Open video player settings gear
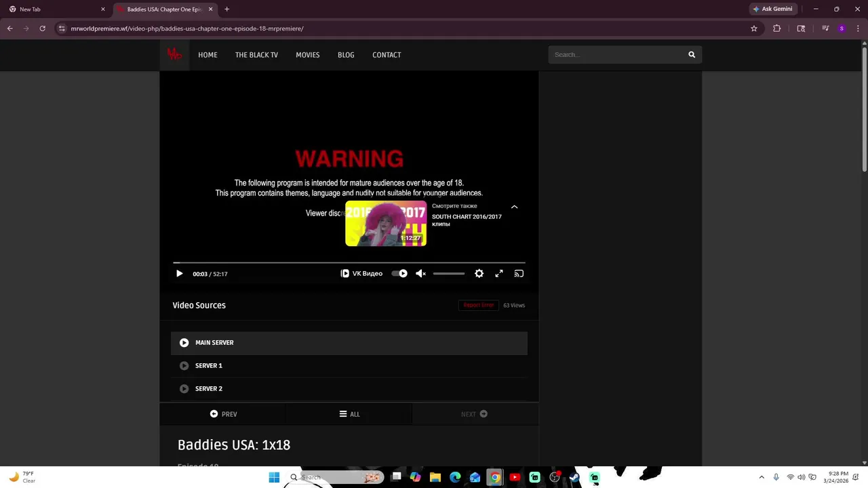868x488 pixels. tap(479, 274)
